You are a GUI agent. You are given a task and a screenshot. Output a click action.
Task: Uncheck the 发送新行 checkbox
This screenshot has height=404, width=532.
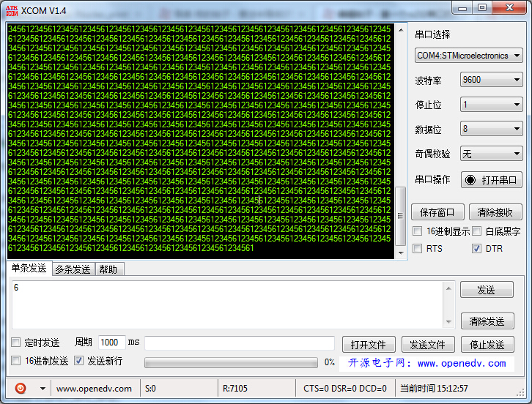[78, 360]
